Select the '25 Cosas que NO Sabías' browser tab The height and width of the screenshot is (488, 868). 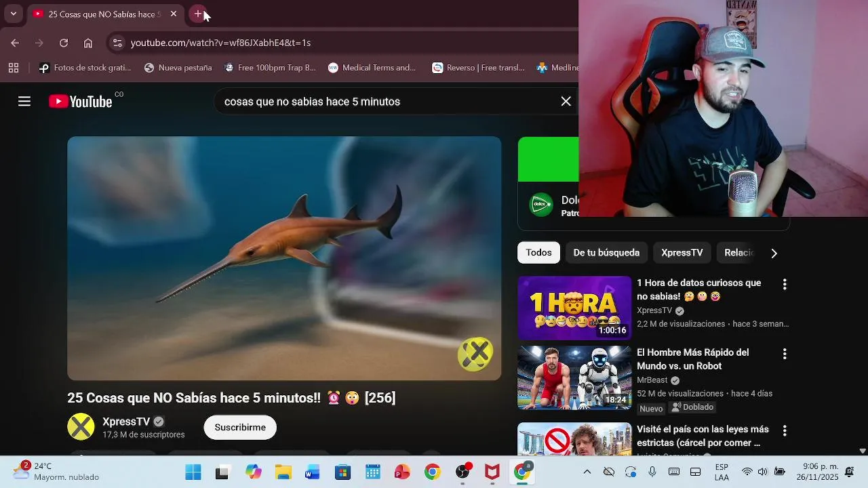[105, 14]
